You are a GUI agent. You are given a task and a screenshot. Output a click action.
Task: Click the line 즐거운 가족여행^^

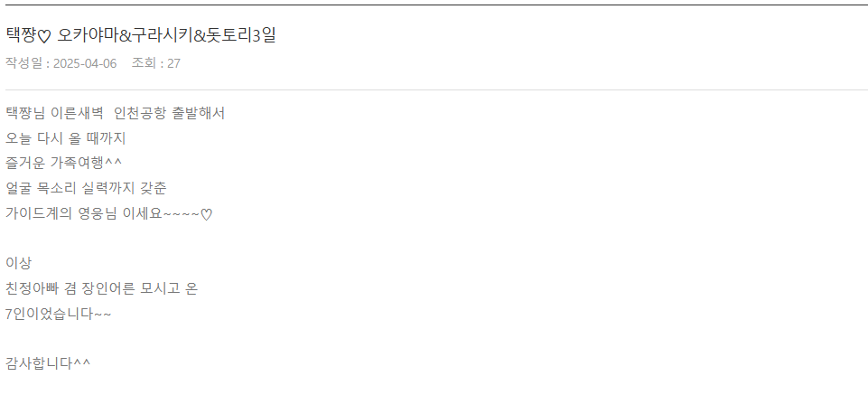point(63,164)
